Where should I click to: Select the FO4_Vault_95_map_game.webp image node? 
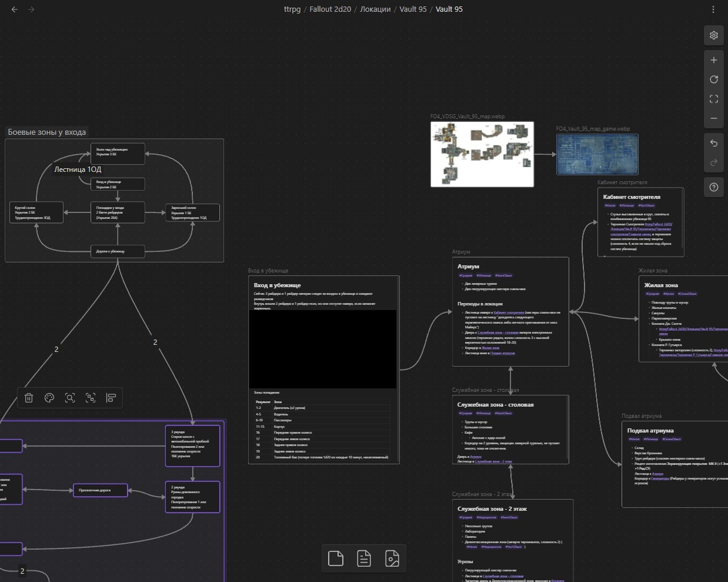(597, 154)
